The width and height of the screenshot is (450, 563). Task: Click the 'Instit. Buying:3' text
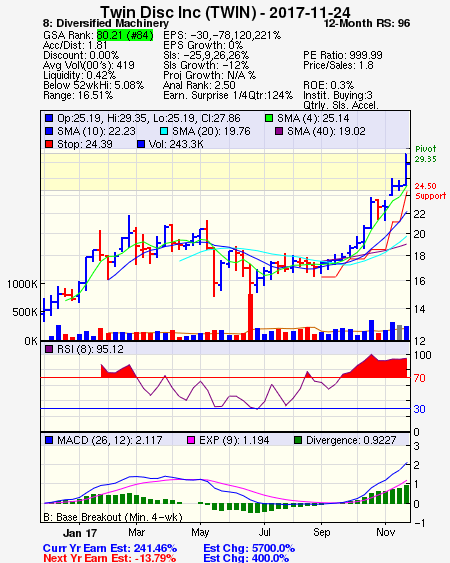(338, 96)
